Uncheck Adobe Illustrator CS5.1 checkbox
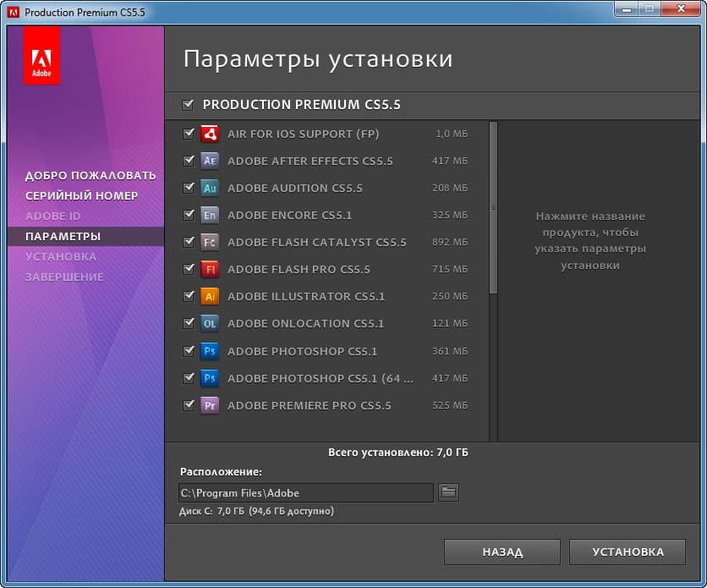This screenshot has width=707, height=588. pyautogui.click(x=189, y=296)
